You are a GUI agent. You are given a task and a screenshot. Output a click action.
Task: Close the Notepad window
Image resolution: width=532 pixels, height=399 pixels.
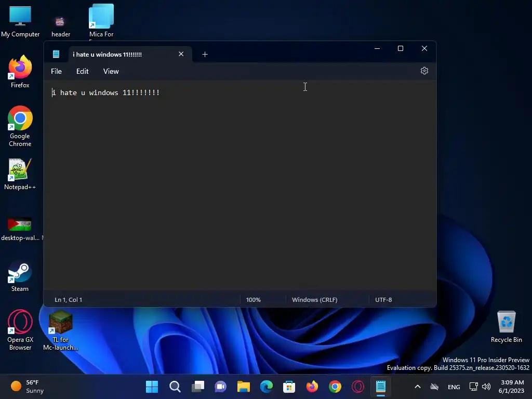click(424, 48)
